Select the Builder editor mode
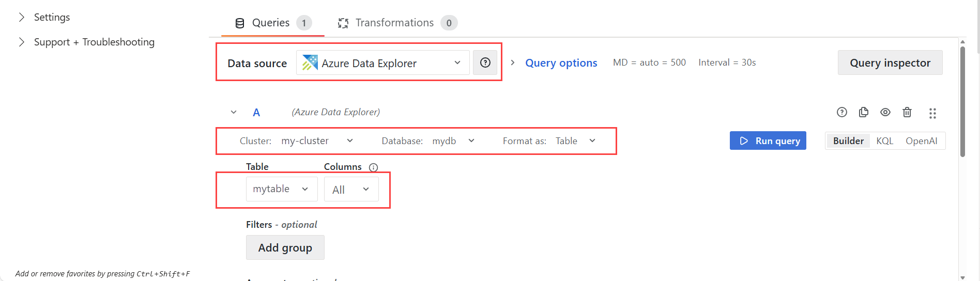Screen dimensions: 980x281 [848, 141]
